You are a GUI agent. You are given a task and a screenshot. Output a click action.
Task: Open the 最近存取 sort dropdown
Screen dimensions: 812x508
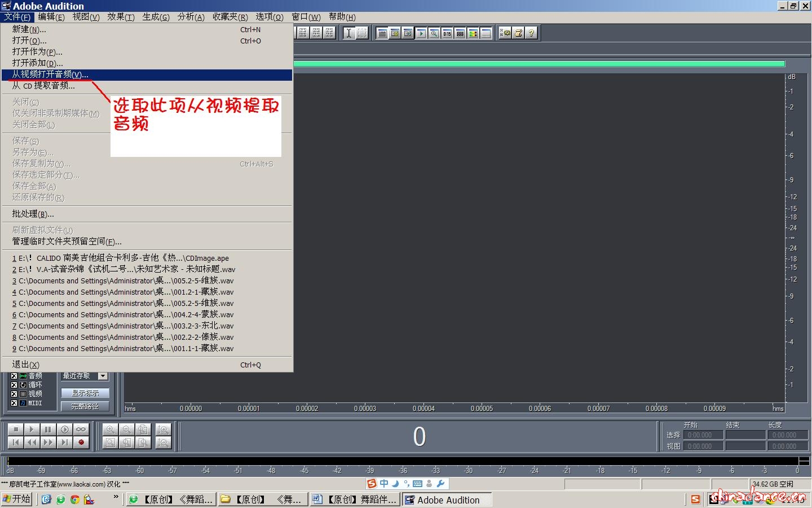[x=103, y=376]
